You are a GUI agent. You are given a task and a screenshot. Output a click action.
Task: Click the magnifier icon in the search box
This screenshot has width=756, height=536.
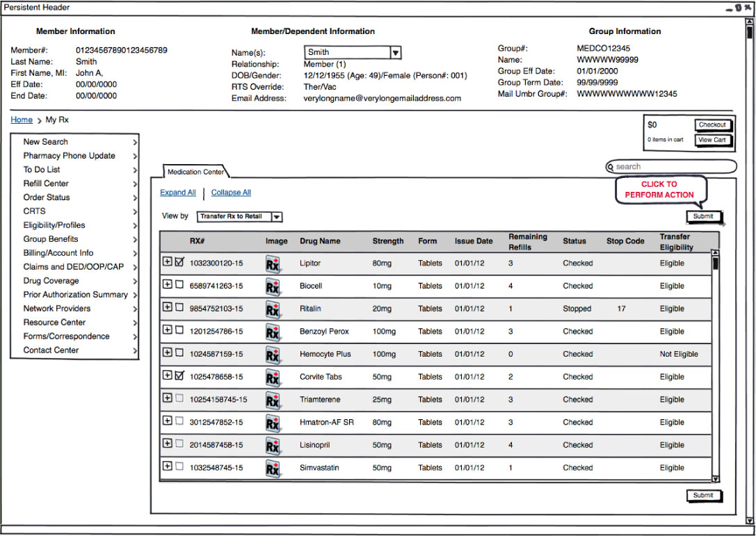point(611,168)
